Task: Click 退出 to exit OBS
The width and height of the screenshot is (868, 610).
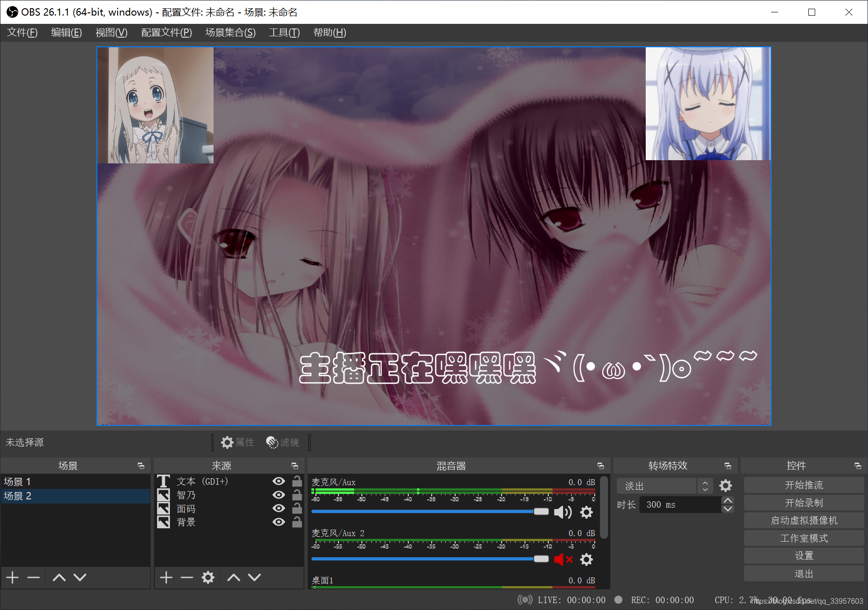Action: pos(804,574)
